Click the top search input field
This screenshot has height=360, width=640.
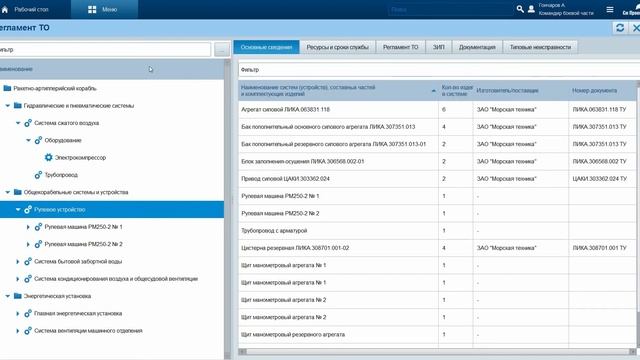(450, 9)
